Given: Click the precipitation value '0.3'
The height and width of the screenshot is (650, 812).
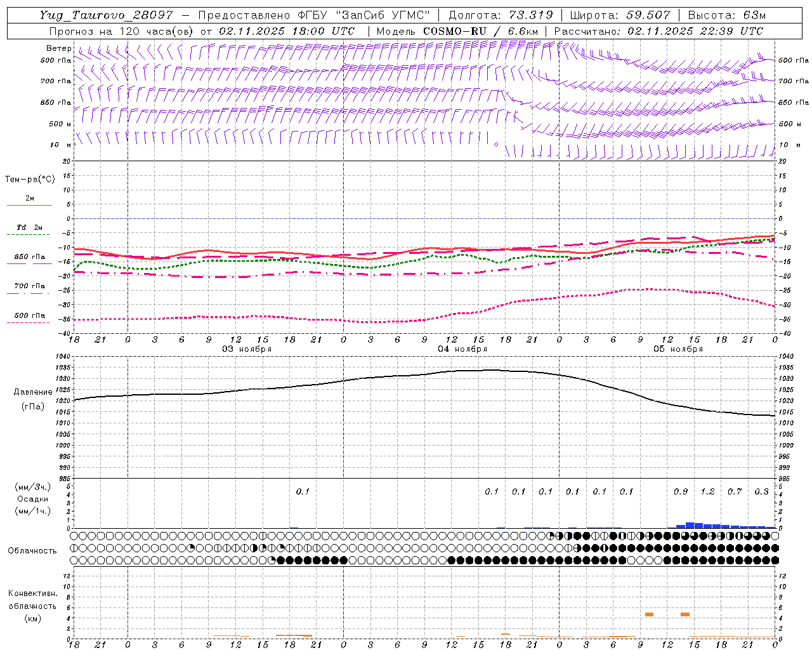Looking at the screenshot, I should (x=761, y=491).
